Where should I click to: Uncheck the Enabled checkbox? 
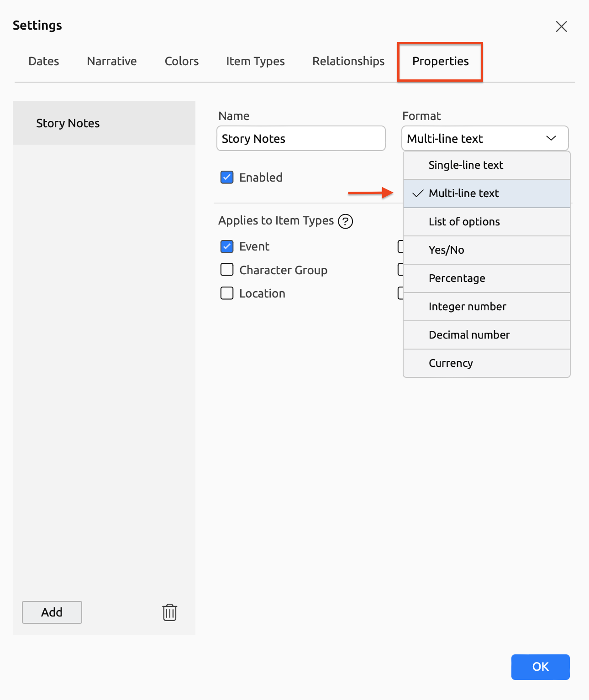click(x=227, y=177)
